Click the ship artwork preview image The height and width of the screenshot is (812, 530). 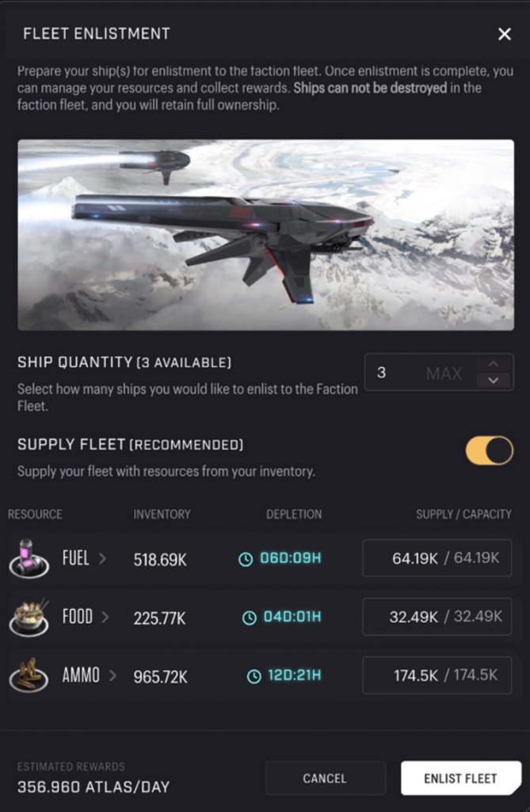(x=265, y=235)
